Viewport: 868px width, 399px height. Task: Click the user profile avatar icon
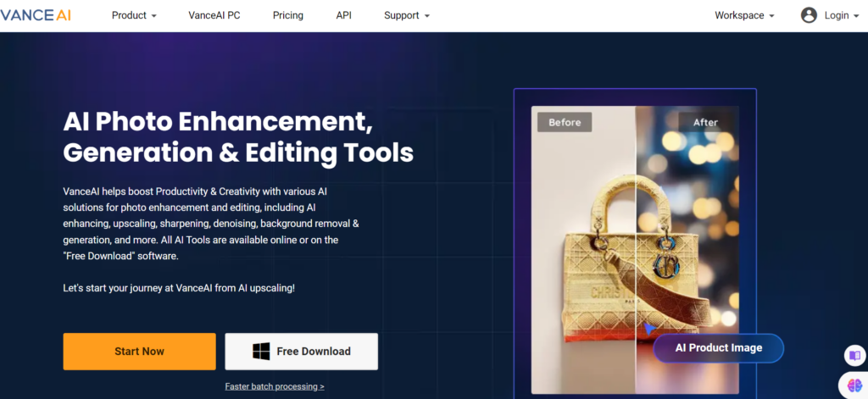[809, 15]
